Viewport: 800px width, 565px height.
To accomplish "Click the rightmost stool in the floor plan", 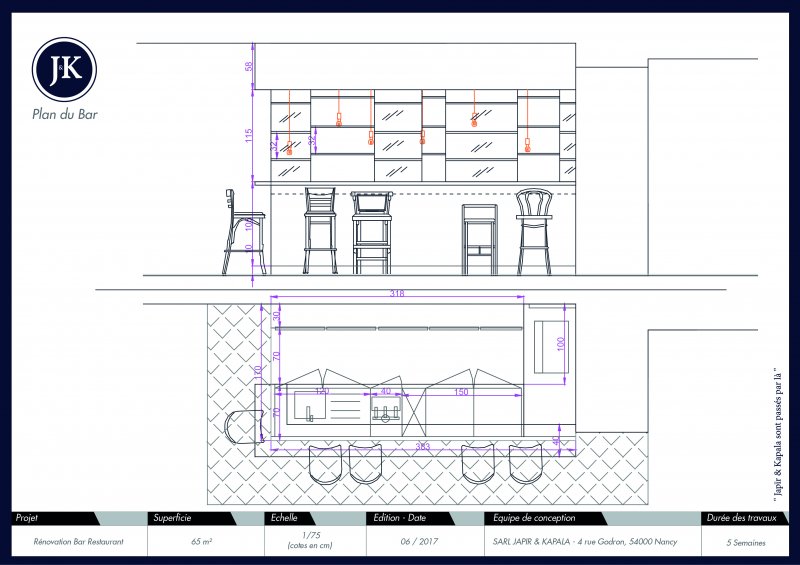I will coord(526,463).
